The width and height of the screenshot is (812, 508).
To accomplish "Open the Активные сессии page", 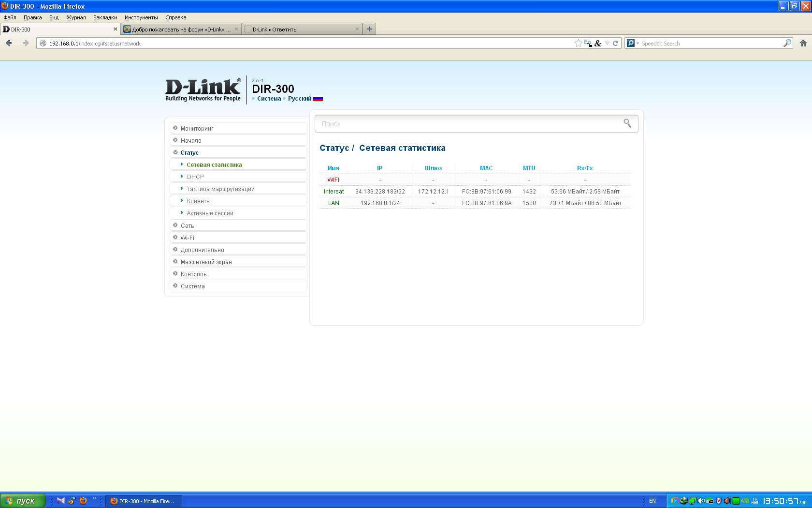I will coord(238,213).
